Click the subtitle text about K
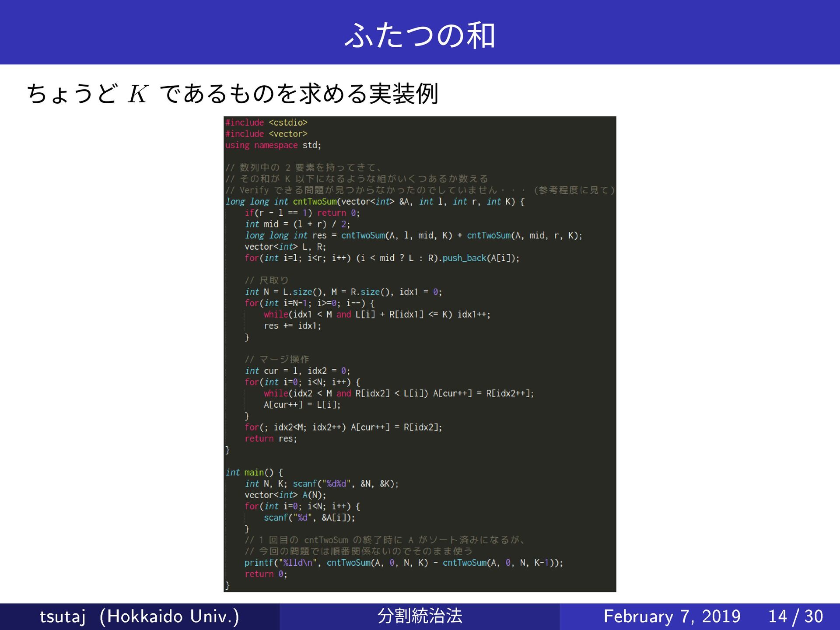840x630 pixels. coord(232,94)
